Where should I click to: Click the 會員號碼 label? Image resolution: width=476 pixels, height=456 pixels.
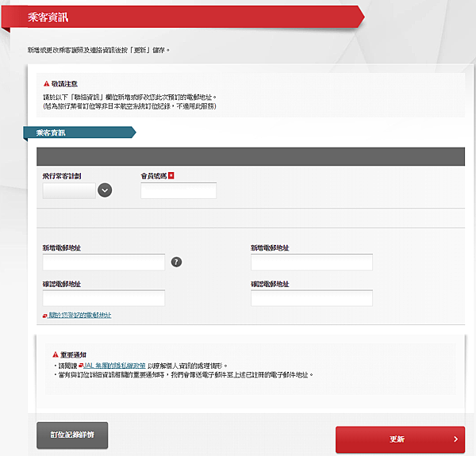click(154, 176)
